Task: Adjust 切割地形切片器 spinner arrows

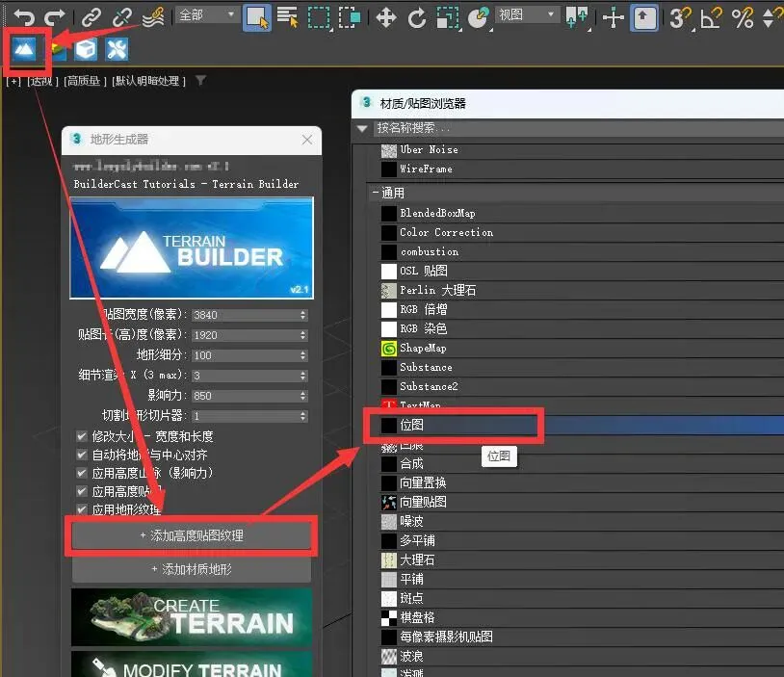Action: [x=302, y=416]
